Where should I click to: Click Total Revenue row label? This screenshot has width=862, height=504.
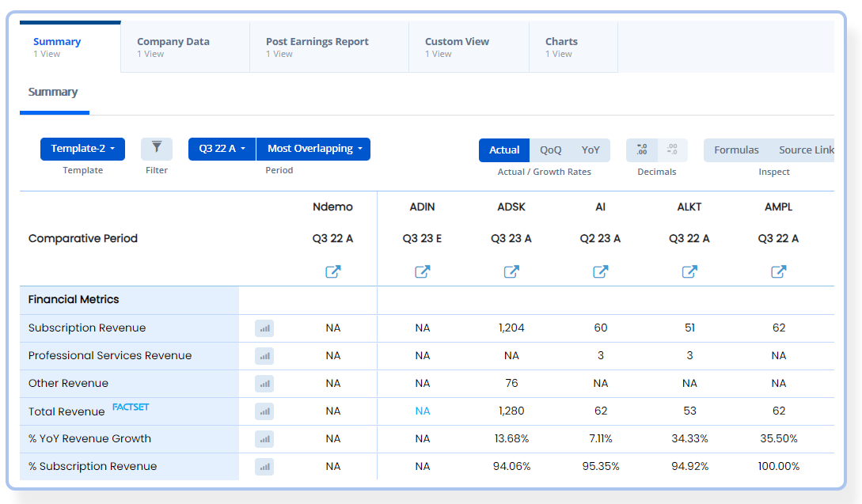(66, 411)
